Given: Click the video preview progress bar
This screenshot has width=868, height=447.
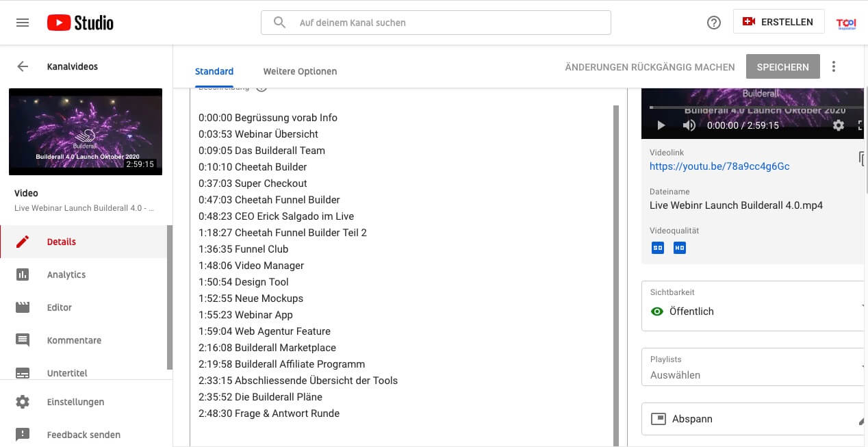Looking at the screenshot, I should 756,107.
